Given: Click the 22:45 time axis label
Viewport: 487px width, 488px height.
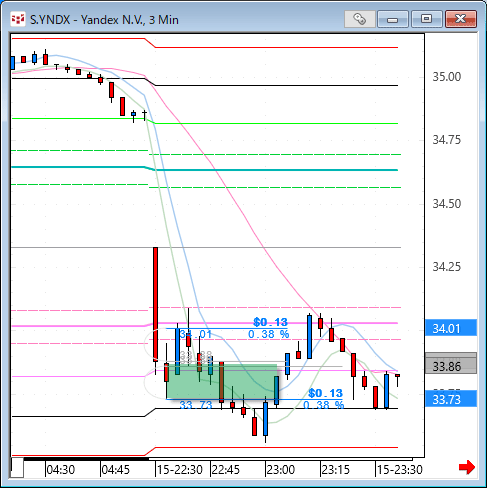Looking at the screenshot, I should point(226,470).
